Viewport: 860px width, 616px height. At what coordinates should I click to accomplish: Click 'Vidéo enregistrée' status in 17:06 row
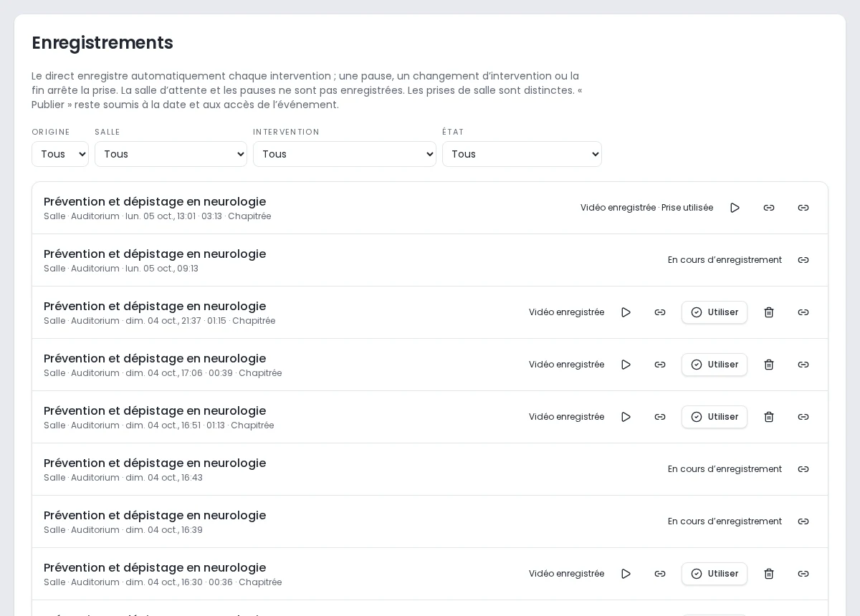coord(566,365)
